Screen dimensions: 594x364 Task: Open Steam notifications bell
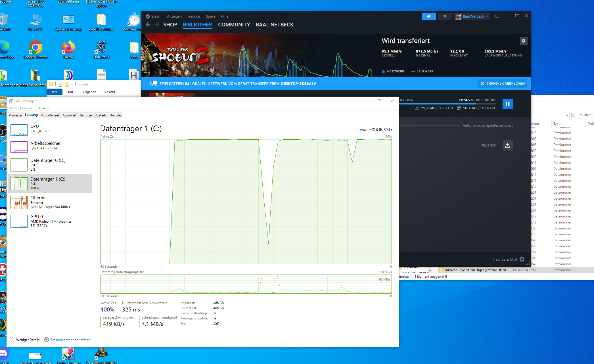pyautogui.click(x=445, y=16)
